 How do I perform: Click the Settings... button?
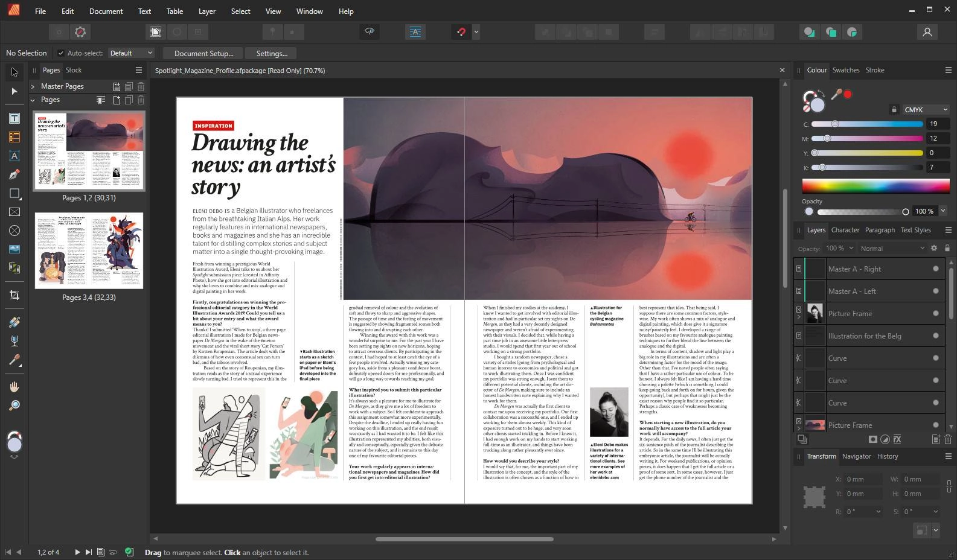272,53
